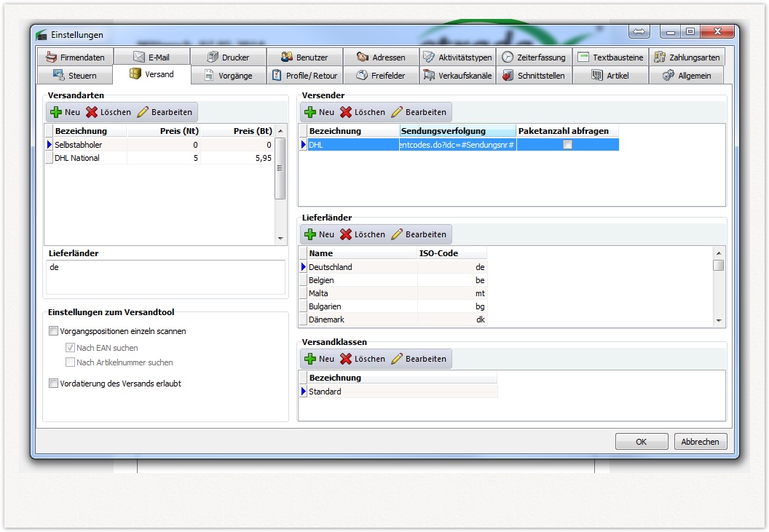
Task: Click the green plus Neu icon under Versandklassen
Action: [x=310, y=359]
